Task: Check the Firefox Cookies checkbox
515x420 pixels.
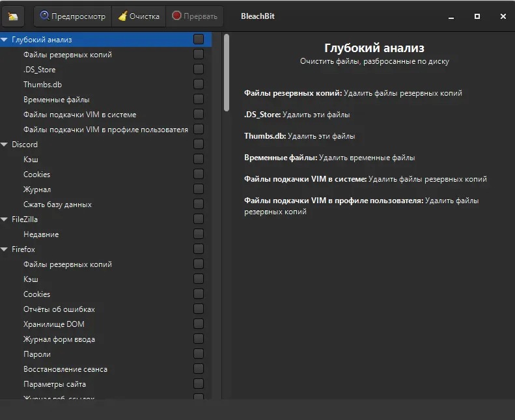Action: pos(199,294)
